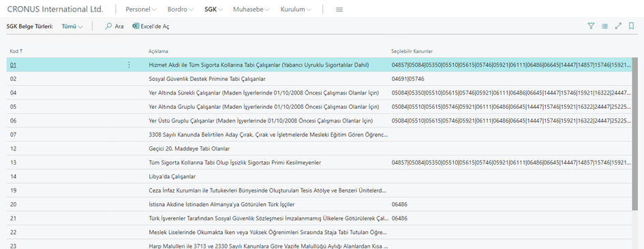Select the row with code 21
The width and height of the screenshot is (644, 249).
(x=319, y=218)
